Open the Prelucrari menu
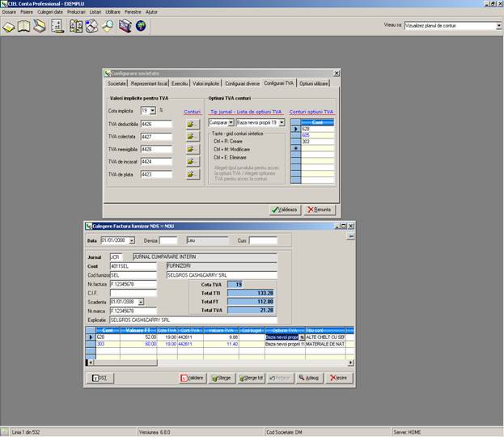The image size is (504, 437). [76, 12]
